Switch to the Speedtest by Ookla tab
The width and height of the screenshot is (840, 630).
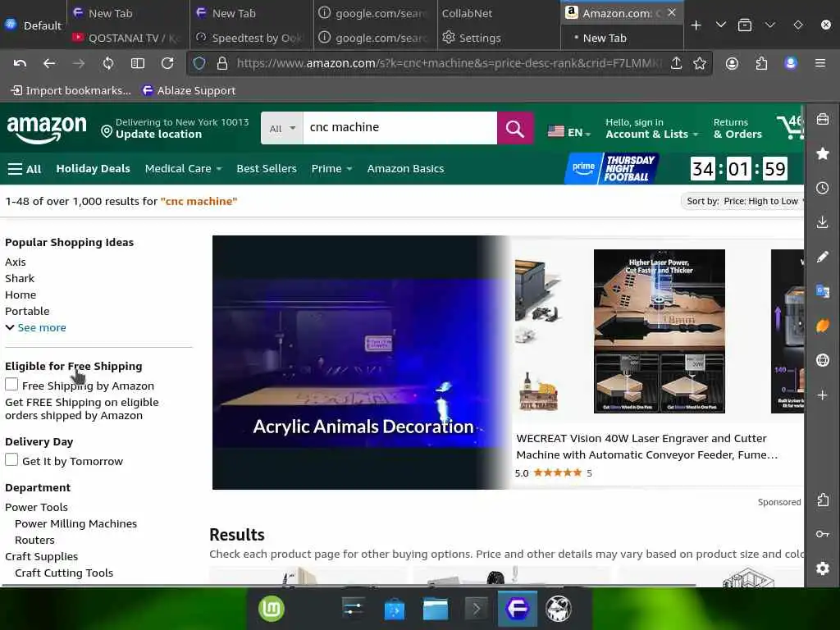click(x=250, y=38)
